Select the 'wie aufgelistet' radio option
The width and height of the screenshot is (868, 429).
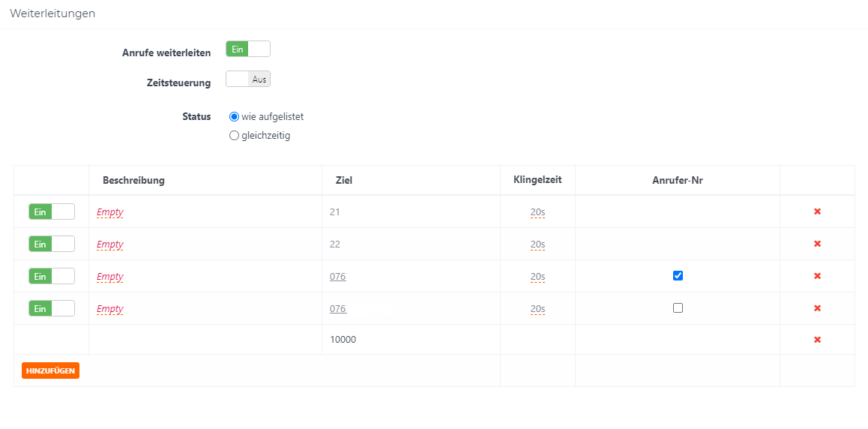point(234,117)
